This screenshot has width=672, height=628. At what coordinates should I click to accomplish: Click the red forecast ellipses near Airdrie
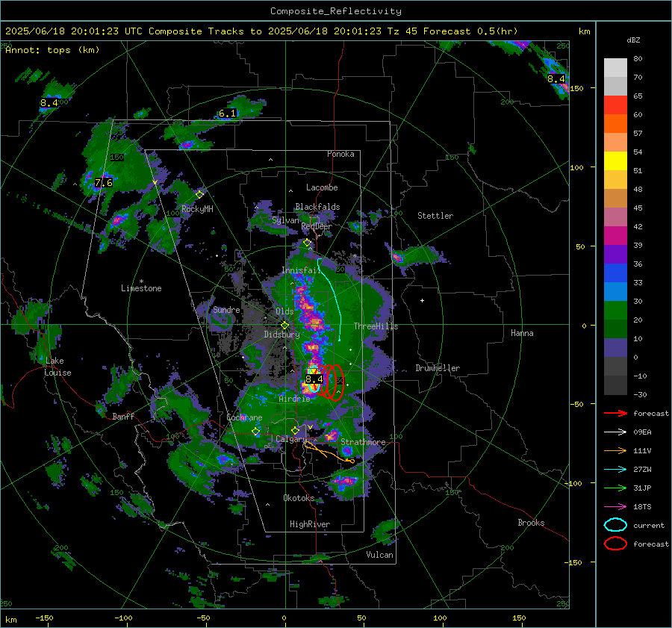(x=331, y=383)
